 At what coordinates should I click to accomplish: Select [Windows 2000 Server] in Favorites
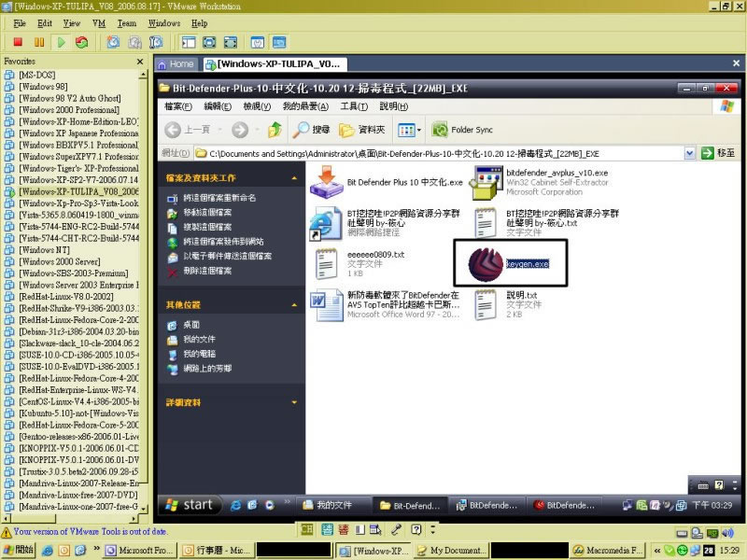(60, 261)
